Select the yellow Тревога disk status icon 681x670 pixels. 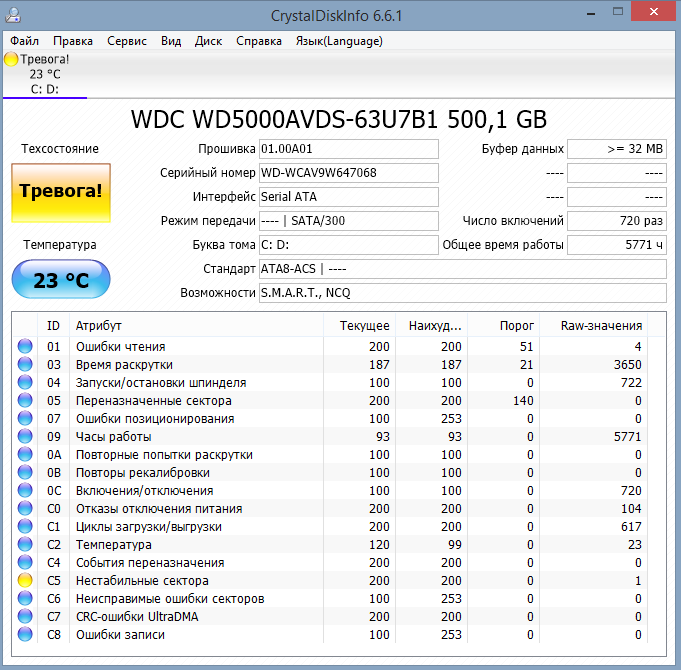tap(11, 59)
